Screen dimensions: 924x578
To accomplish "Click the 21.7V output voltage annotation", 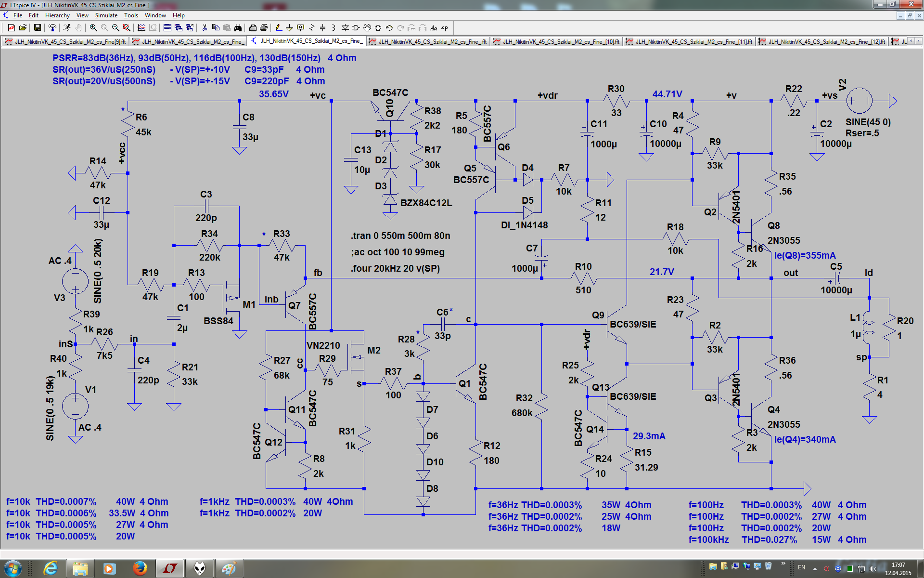I will [662, 272].
